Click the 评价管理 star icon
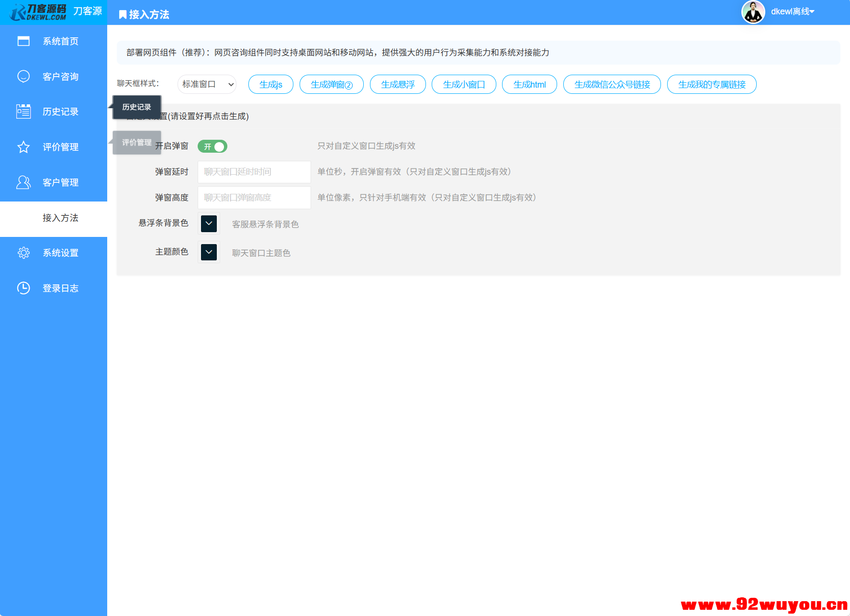Image resolution: width=850 pixels, height=616 pixels. pos(23,147)
